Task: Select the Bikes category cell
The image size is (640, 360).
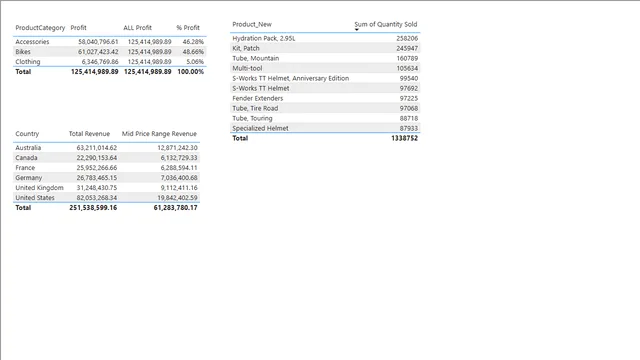Action: [x=23, y=52]
